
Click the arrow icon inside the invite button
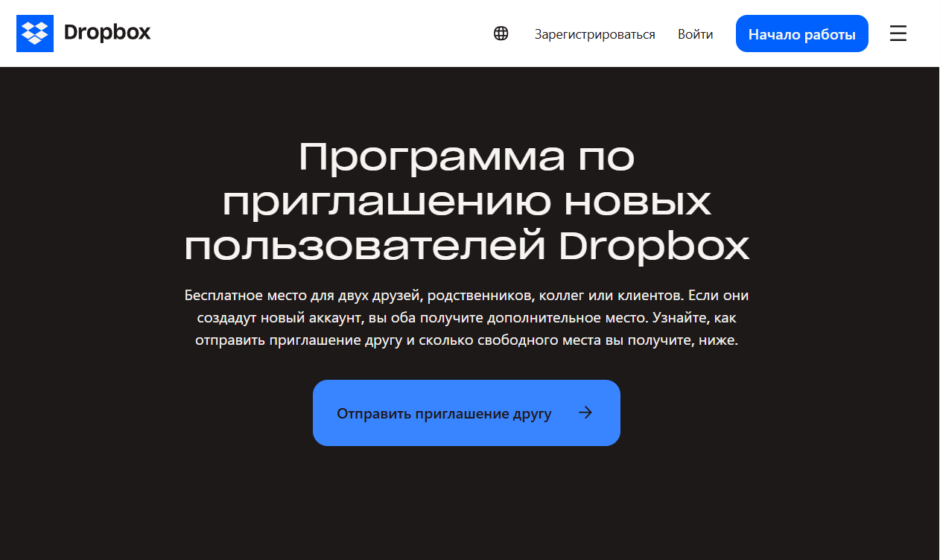(x=585, y=413)
